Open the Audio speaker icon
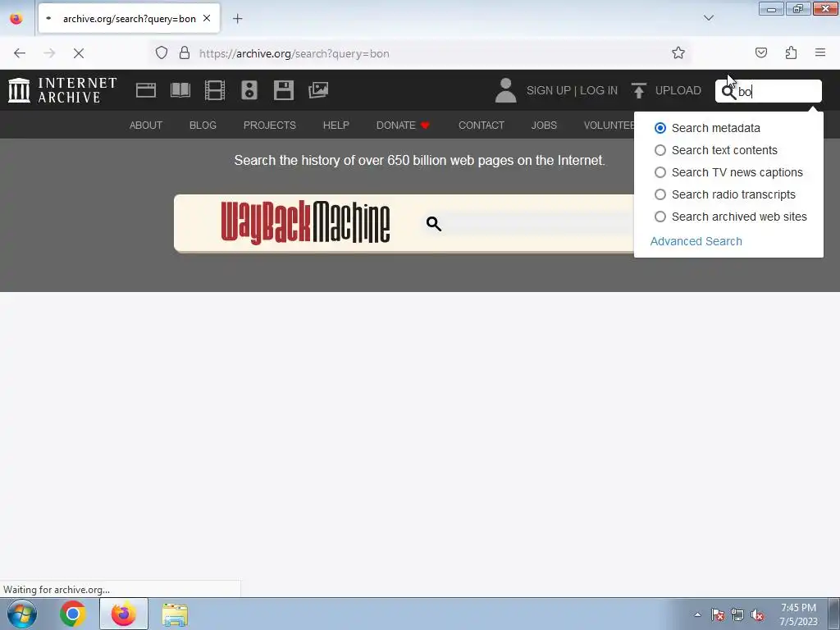The height and width of the screenshot is (630, 840). click(249, 90)
